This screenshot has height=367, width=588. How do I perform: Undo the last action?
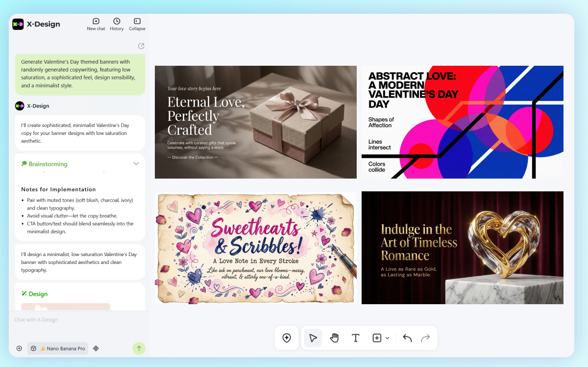click(x=407, y=338)
